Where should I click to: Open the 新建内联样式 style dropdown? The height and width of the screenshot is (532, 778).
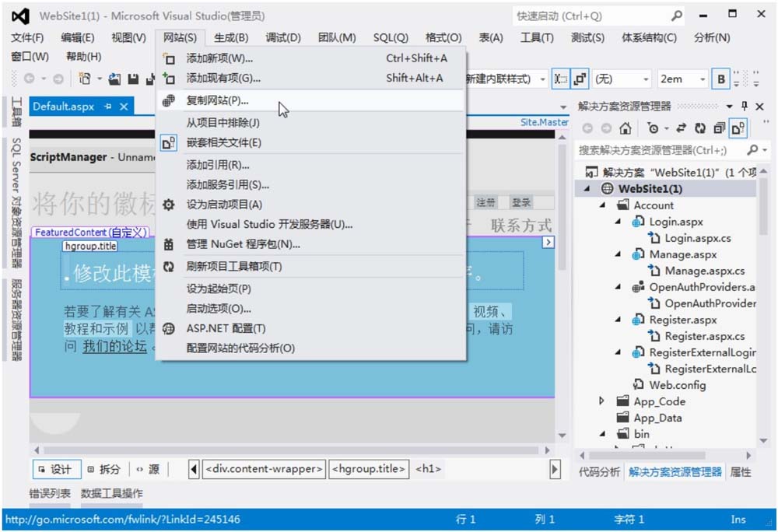click(x=542, y=79)
